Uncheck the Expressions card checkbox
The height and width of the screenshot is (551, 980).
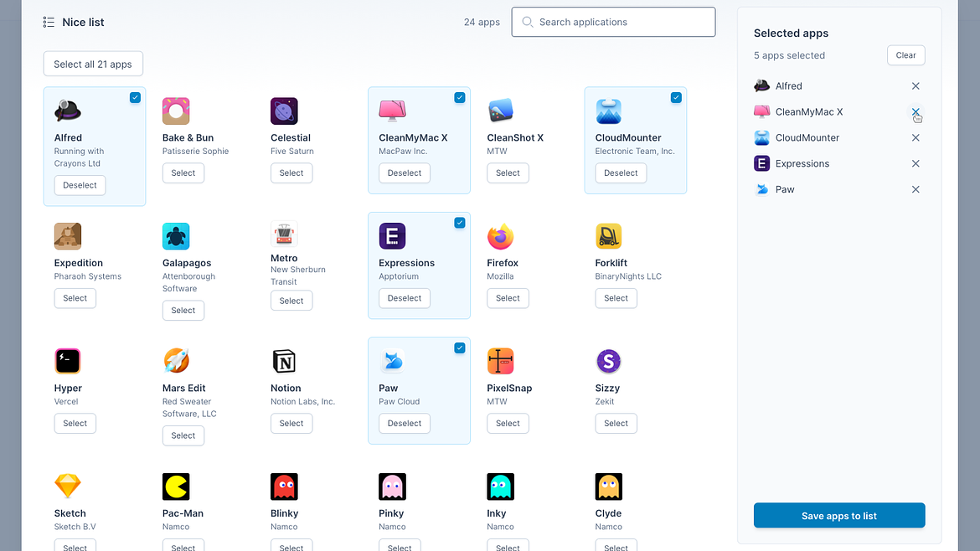[459, 223]
